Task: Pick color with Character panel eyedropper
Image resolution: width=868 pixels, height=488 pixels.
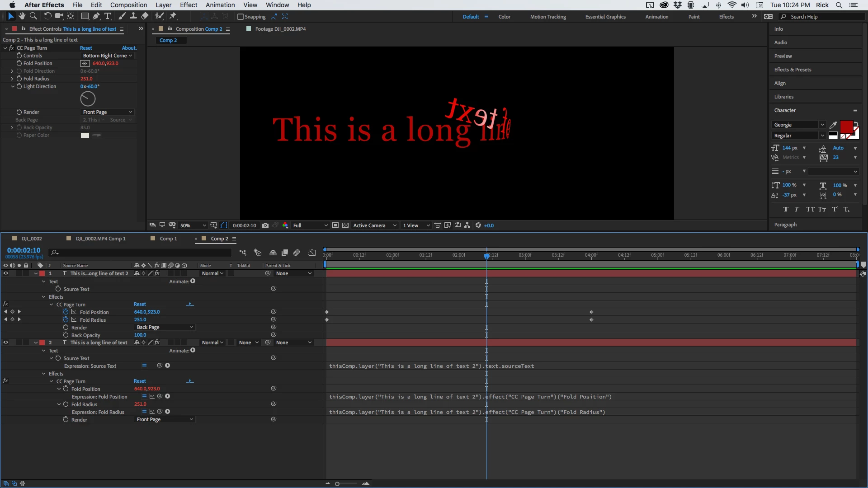Action: click(833, 125)
